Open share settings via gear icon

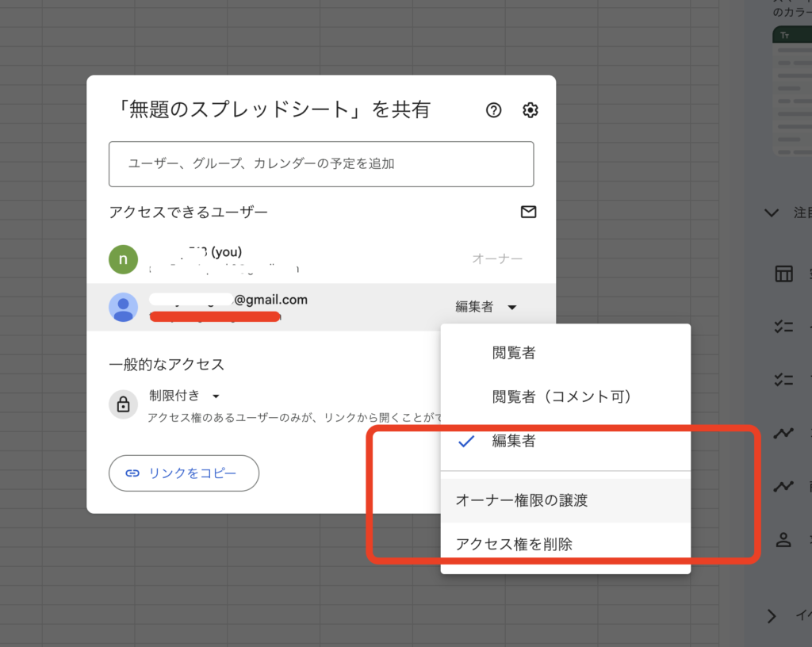[530, 110]
